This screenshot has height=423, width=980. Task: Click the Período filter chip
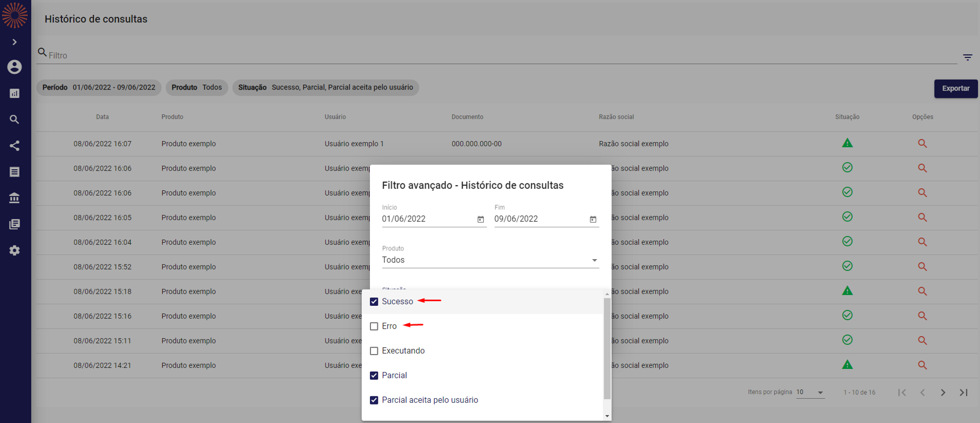point(99,87)
